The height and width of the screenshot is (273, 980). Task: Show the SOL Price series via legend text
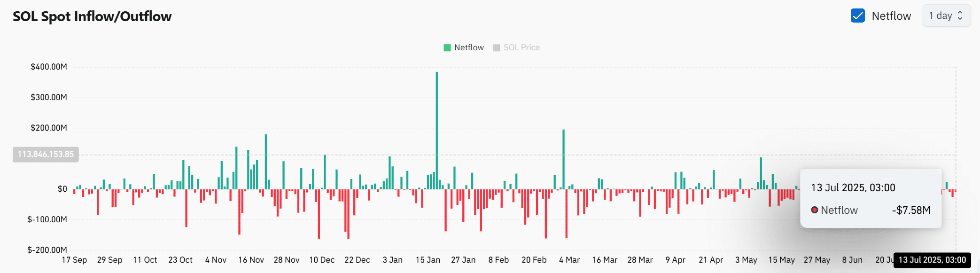pos(521,47)
